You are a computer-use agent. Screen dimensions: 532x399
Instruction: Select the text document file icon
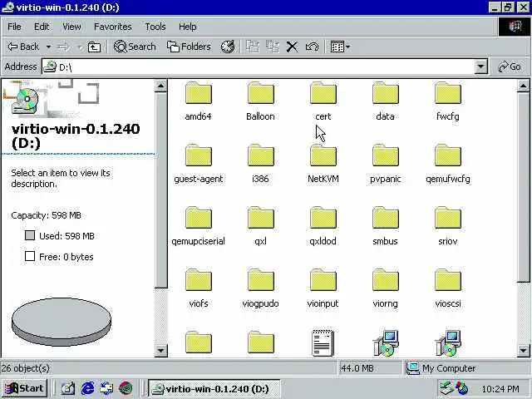(323, 343)
